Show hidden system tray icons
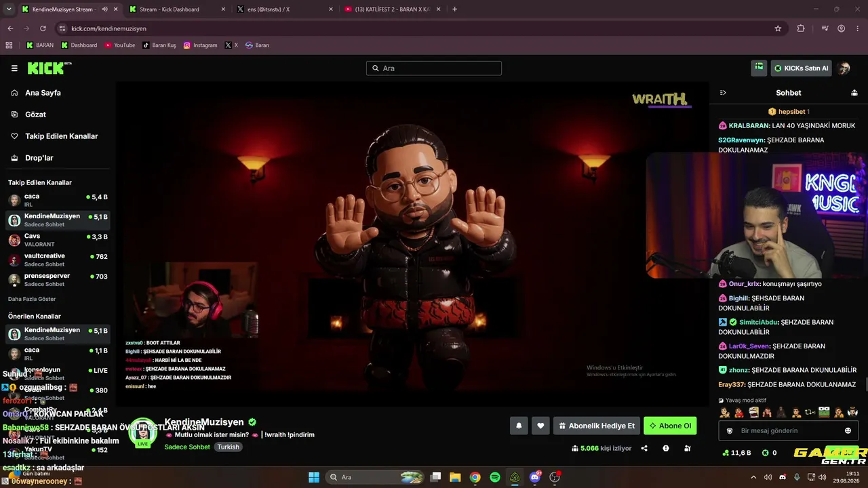The height and width of the screenshot is (488, 868). [753, 477]
